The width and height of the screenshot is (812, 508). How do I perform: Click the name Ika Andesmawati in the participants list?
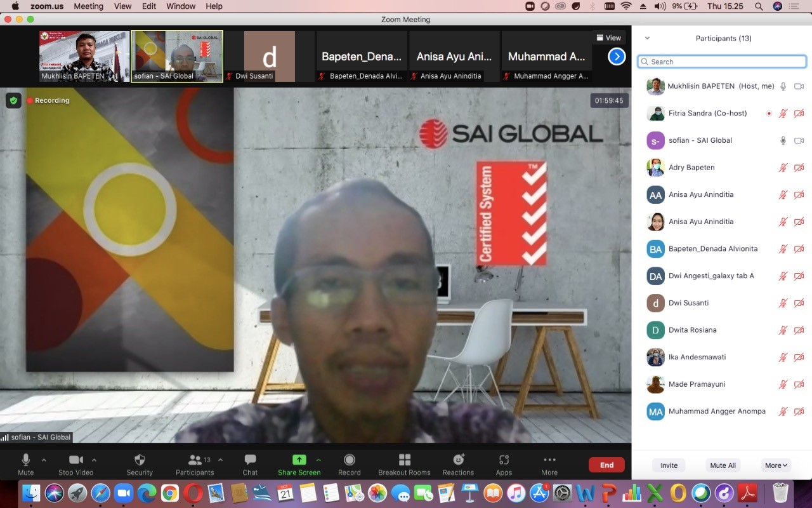pyautogui.click(x=697, y=357)
